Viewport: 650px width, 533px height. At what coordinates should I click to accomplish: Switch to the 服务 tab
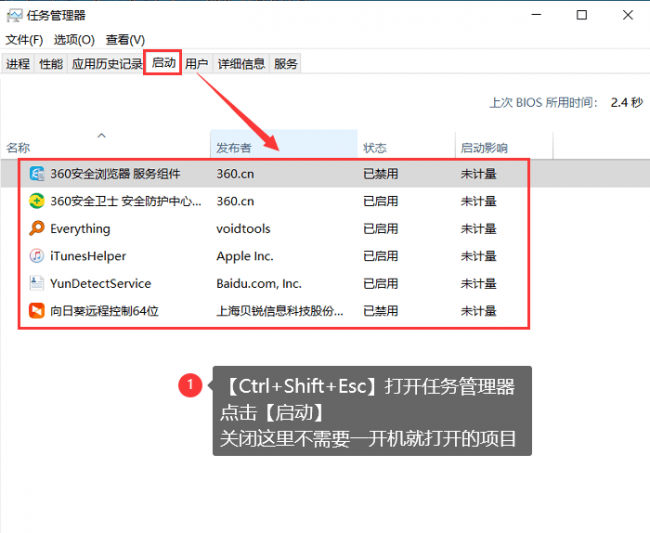pyautogui.click(x=286, y=64)
